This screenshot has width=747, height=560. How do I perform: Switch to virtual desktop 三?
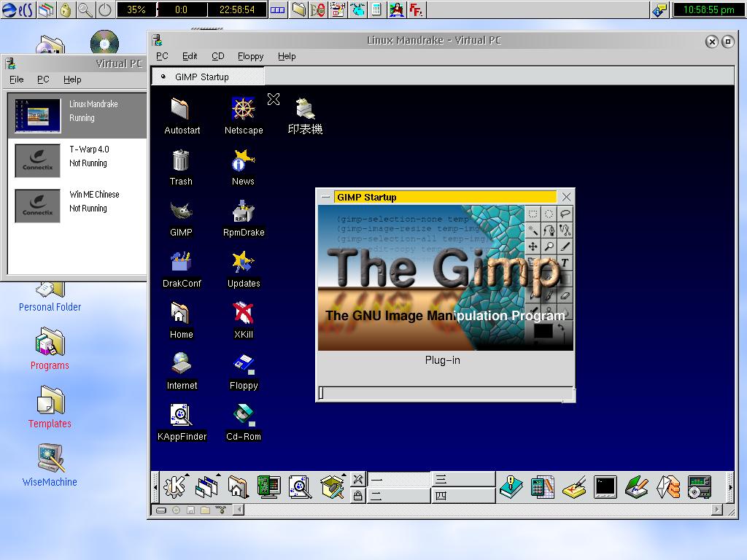point(462,479)
